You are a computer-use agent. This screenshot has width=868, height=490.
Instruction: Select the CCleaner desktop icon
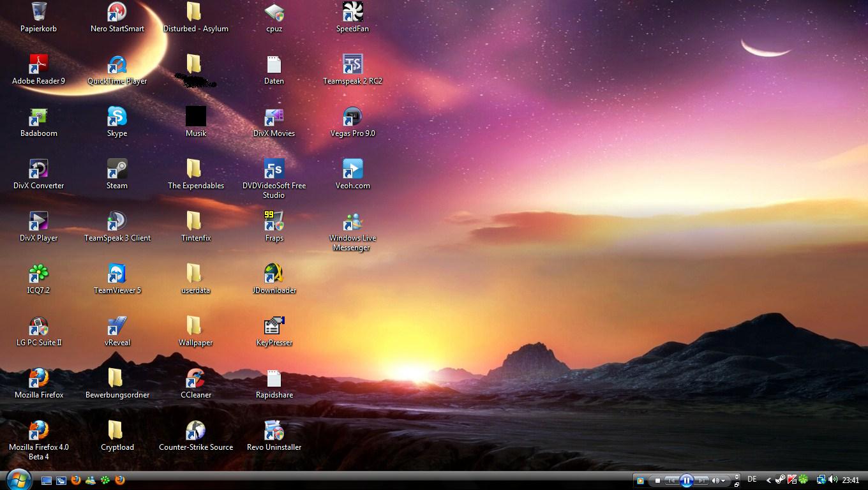coord(195,380)
